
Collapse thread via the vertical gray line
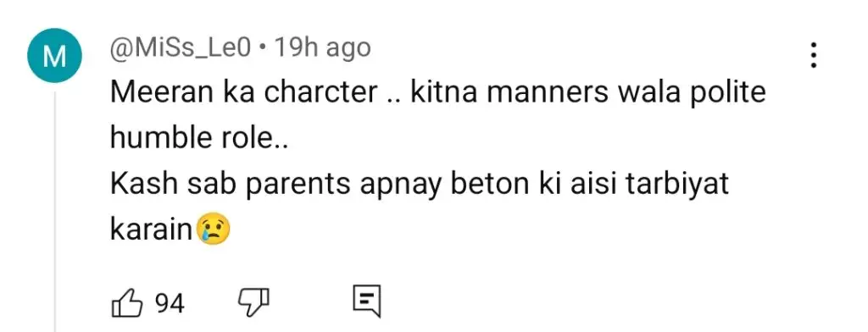pos(55,212)
